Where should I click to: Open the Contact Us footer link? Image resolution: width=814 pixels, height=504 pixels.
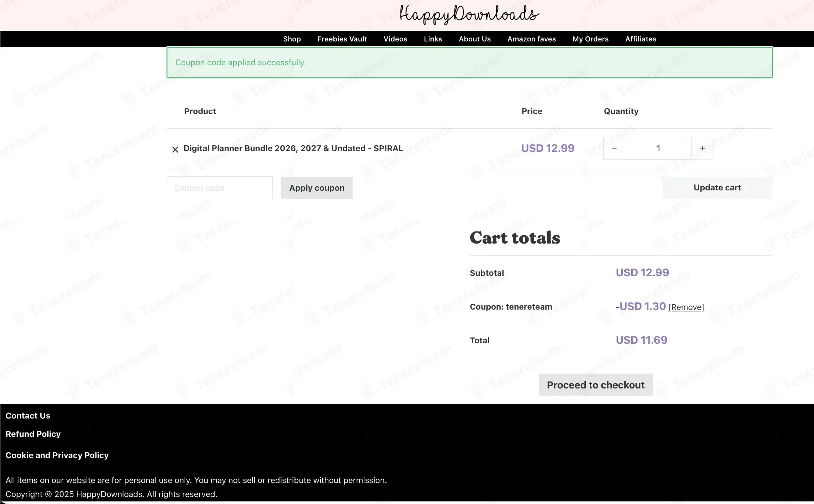28,416
